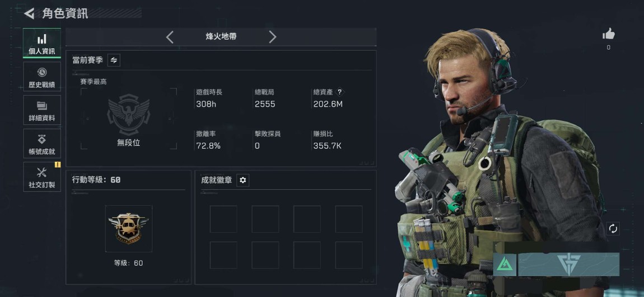Image resolution: width=644 pixels, height=297 pixels.
Task: Open the 烽火地帶 mode selector
Action: pos(221,36)
